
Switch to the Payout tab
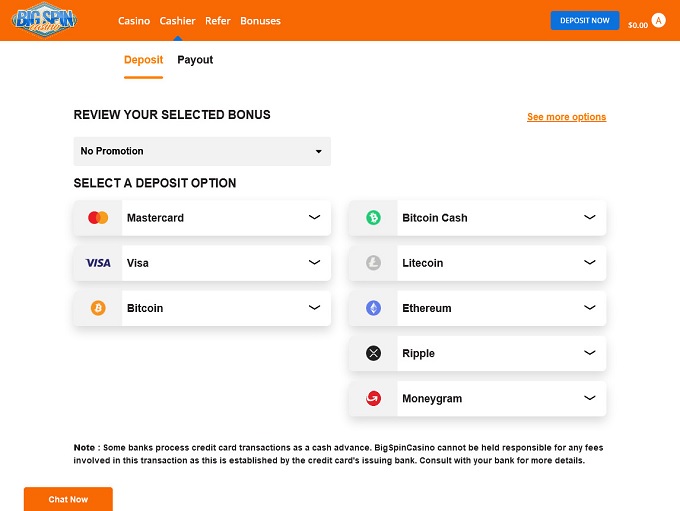pyautogui.click(x=195, y=60)
